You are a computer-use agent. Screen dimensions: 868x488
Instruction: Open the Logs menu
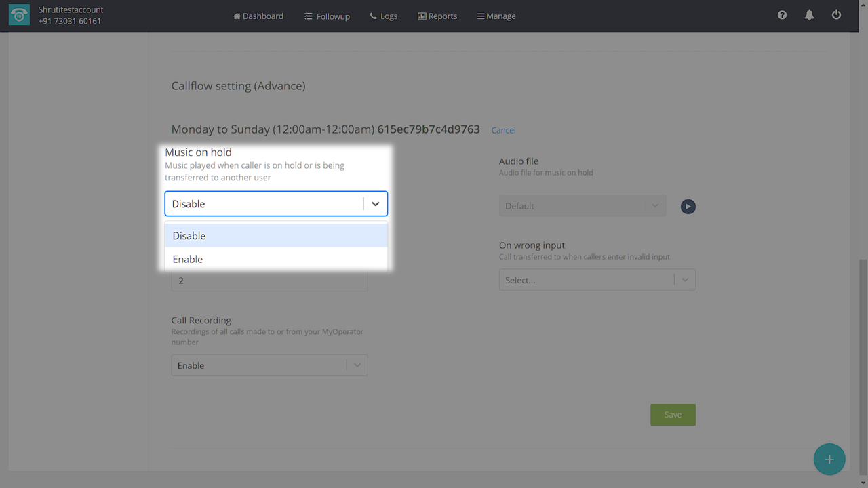click(x=384, y=16)
